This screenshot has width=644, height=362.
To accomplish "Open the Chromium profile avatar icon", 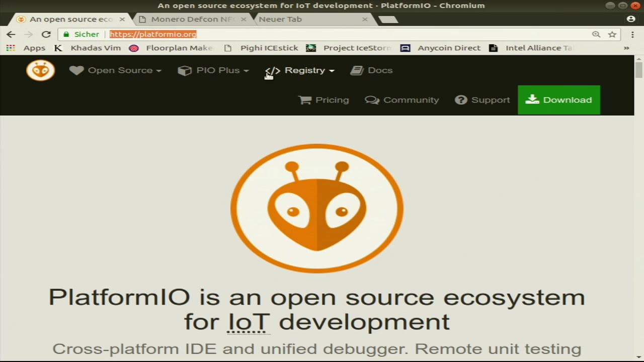I will (x=631, y=19).
